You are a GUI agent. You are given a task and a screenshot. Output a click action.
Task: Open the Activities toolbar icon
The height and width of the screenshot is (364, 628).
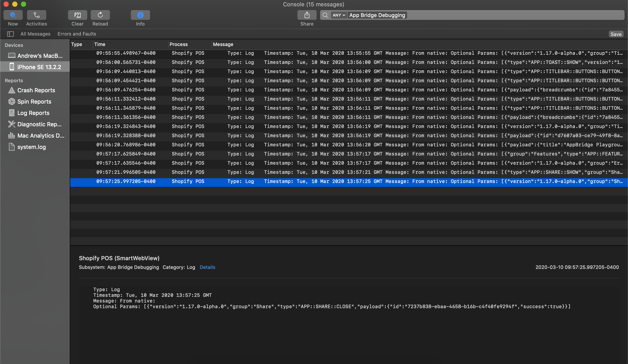[x=37, y=15]
